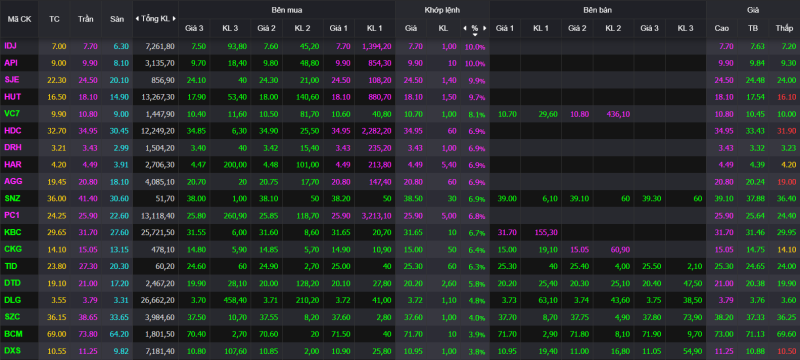
Task: Select the Sàn column header
Action: click(x=117, y=19)
